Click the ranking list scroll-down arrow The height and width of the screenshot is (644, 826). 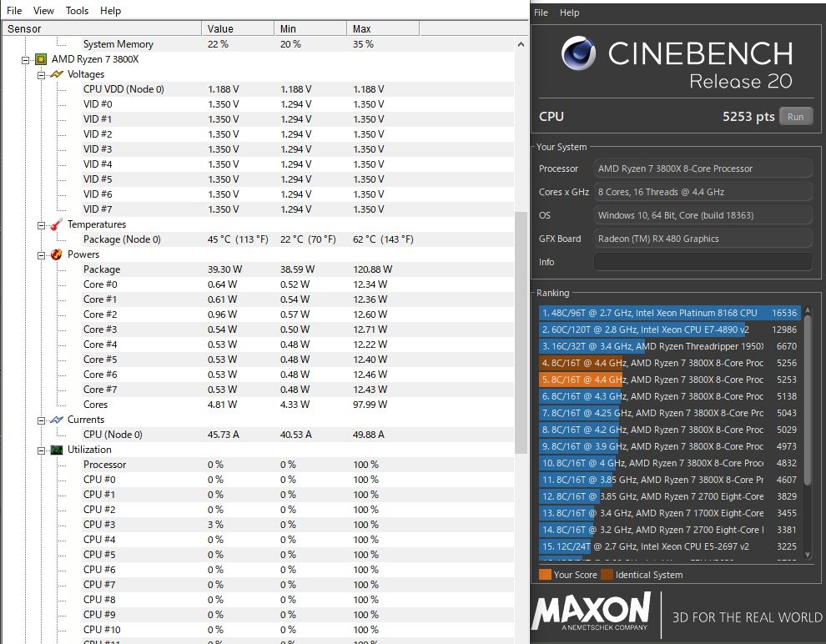click(808, 555)
